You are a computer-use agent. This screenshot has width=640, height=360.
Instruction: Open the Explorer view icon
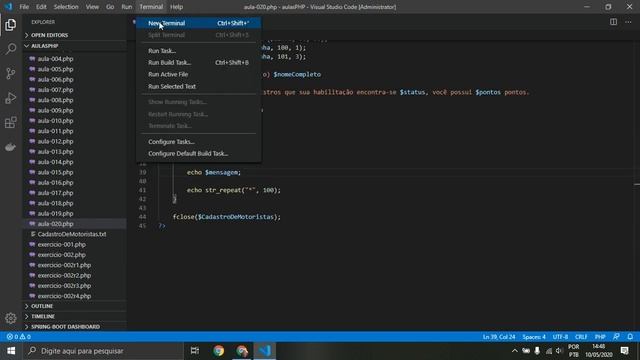pyautogui.click(x=11, y=25)
